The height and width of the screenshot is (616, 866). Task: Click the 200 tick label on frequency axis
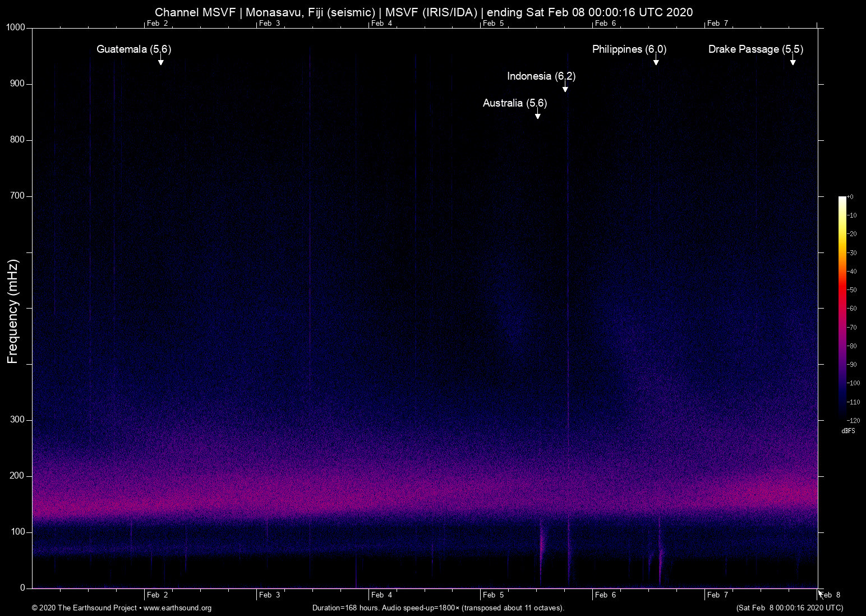pos(17,476)
